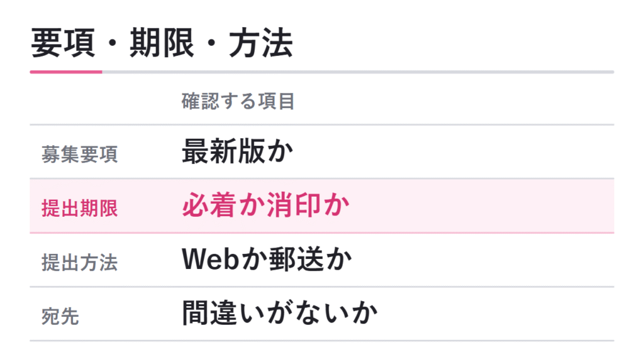Screen dimensions: 644x362
Task: Click the word 方法 in the heading
Action: pyautogui.click(x=260, y=43)
